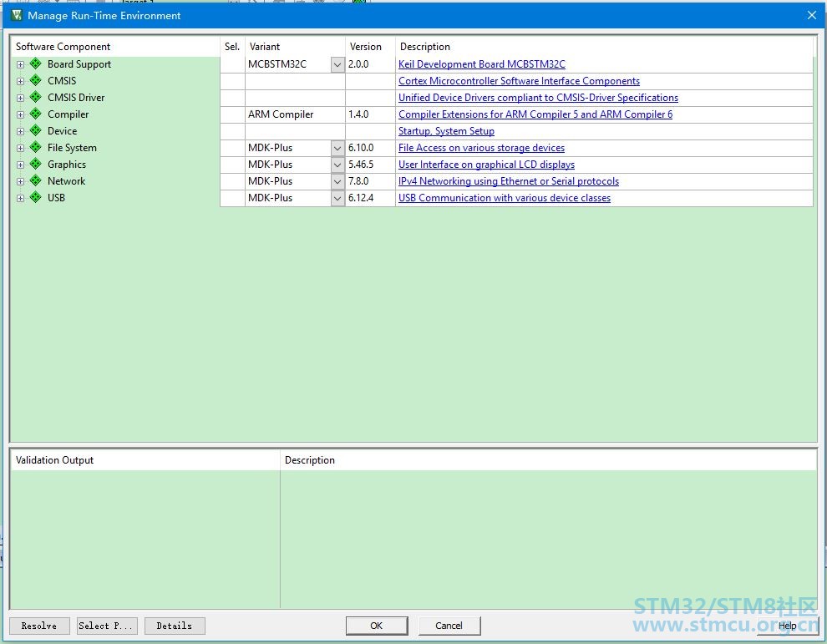This screenshot has width=827, height=644.
Task: Expand the USB tree node
Action: (20, 198)
